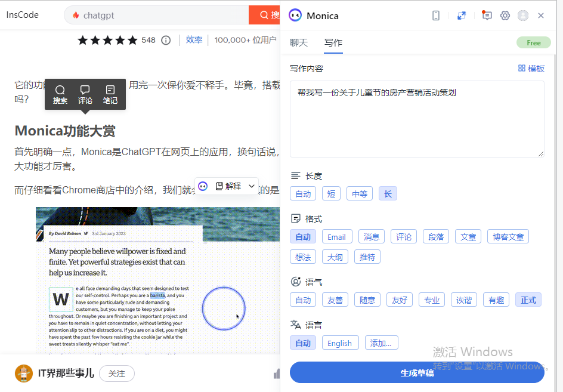Click the IT界那些事儿 author name
This screenshot has width=563, height=392.
[66, 374]
